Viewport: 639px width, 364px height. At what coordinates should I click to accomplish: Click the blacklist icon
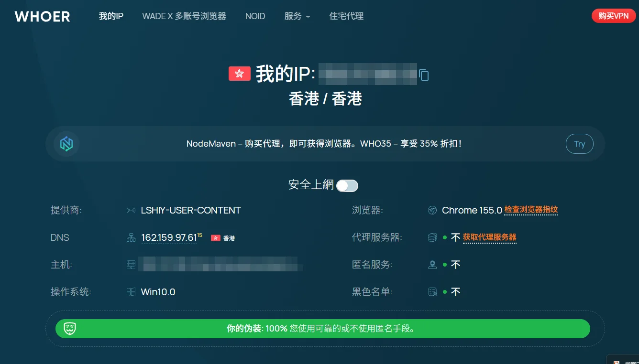pos(432,292)
